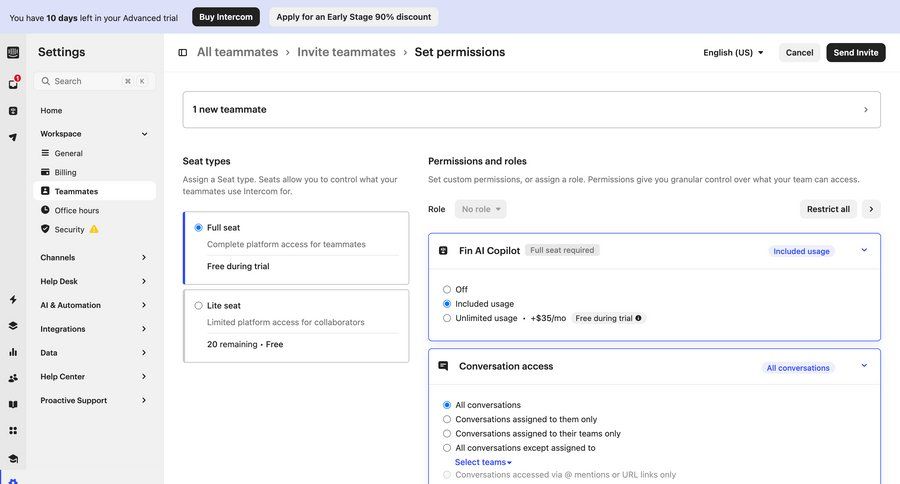Open the Outbound paper-plane icon
The width and height of the screenshot is (900, 484).
point(13,137)
